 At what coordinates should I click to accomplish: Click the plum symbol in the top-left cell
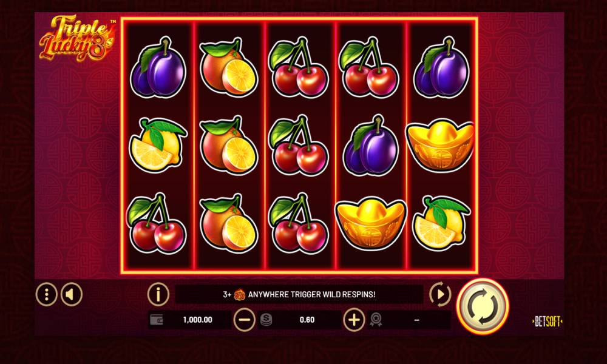pos(158,67)
